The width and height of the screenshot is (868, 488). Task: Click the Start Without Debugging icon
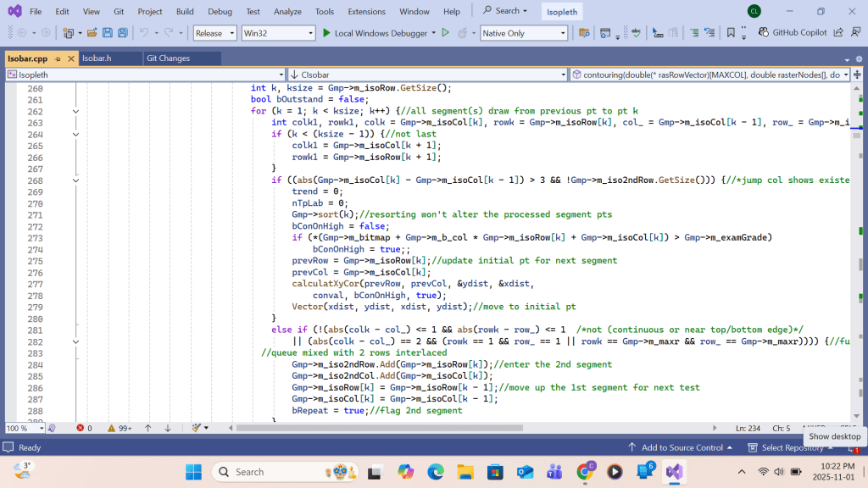coord(446,33)
